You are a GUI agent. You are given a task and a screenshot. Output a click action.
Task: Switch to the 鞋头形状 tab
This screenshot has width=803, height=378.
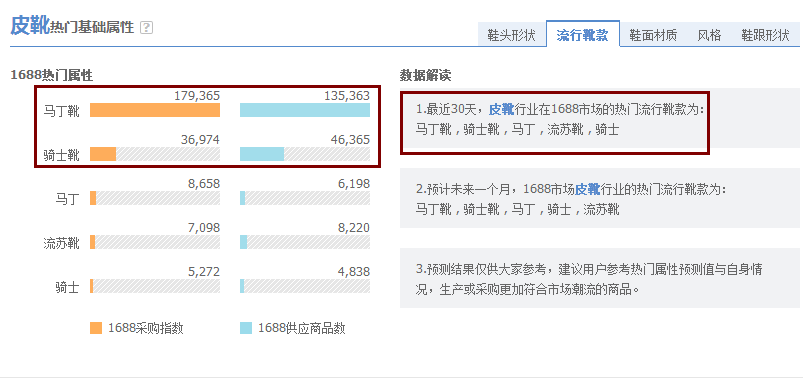click(x=511, y=35)
